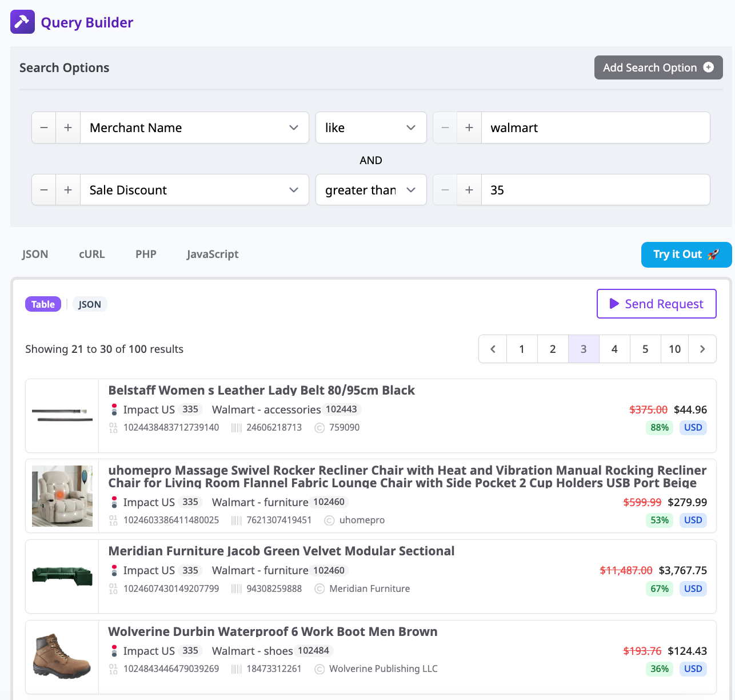Click the Walmart - accessories 102443 merchant label
The height and width of the screenshot is (700, 735).
click(x=286, y=409)
